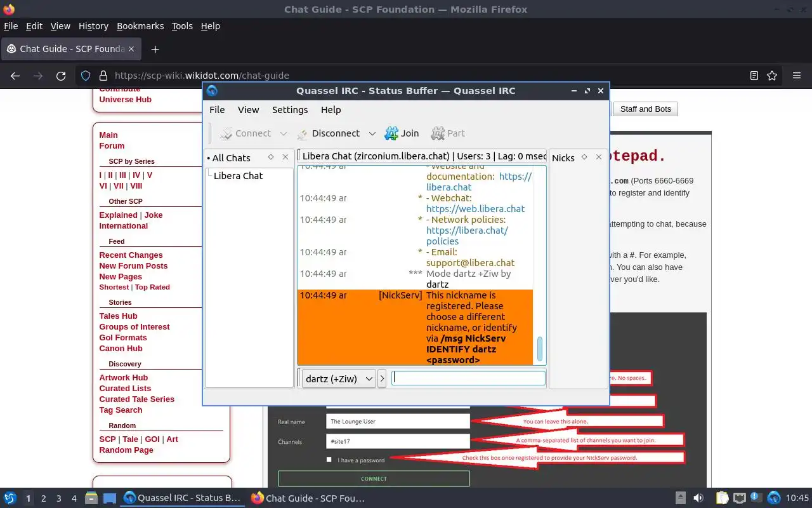Screen dimensions: 812x508
Task: Open Firefox History menu
Action: (93, 26)
